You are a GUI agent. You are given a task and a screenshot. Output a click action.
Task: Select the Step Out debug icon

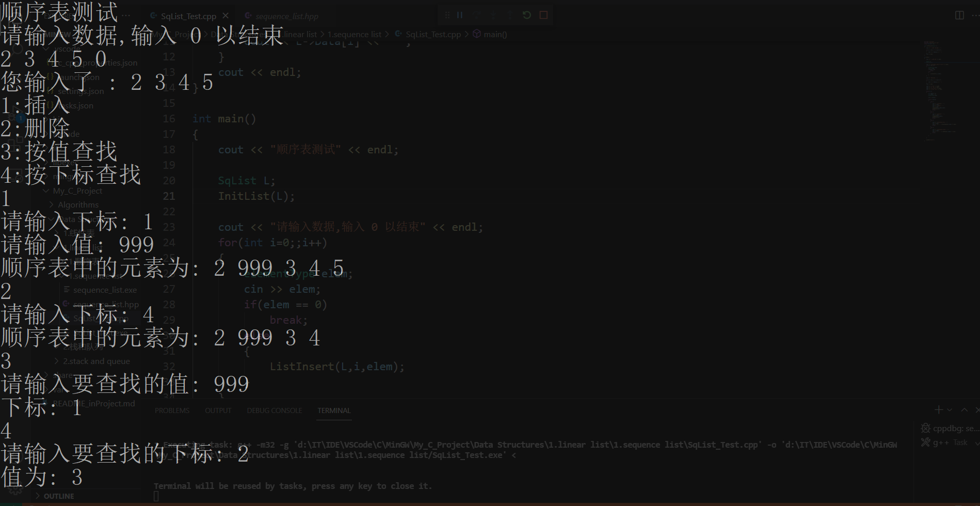[510, 15]
